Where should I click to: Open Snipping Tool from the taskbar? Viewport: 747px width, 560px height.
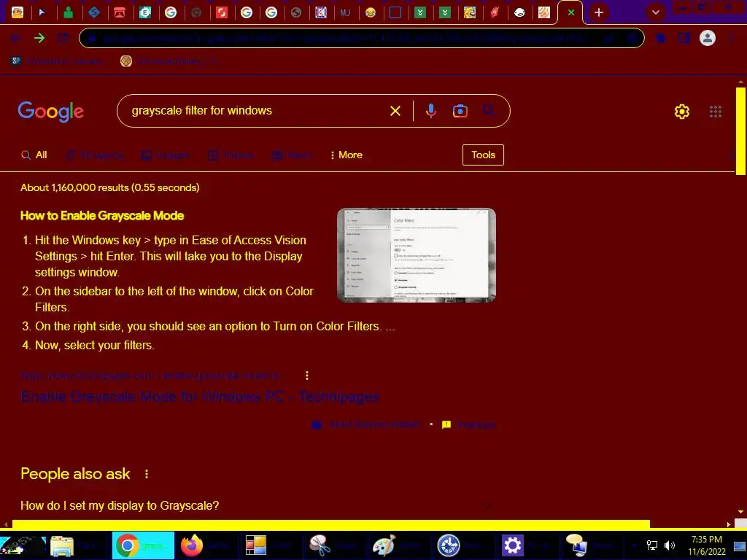[320, 545]
